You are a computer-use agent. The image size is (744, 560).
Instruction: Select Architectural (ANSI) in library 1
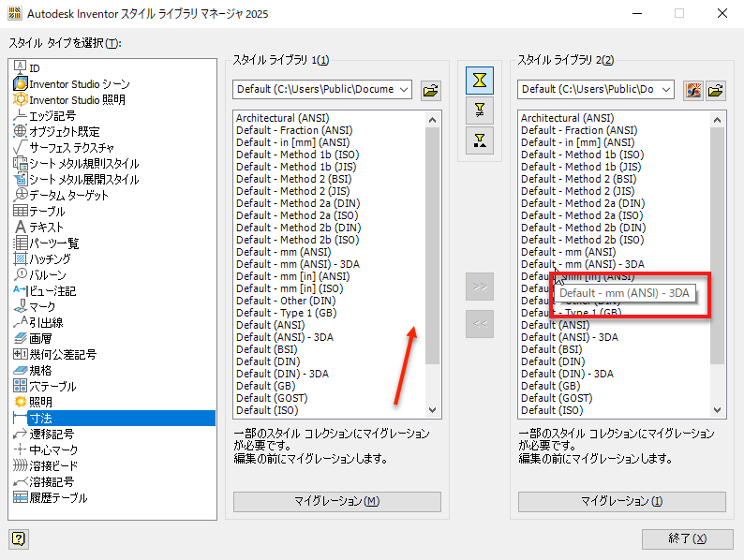[x=282, y=118]
